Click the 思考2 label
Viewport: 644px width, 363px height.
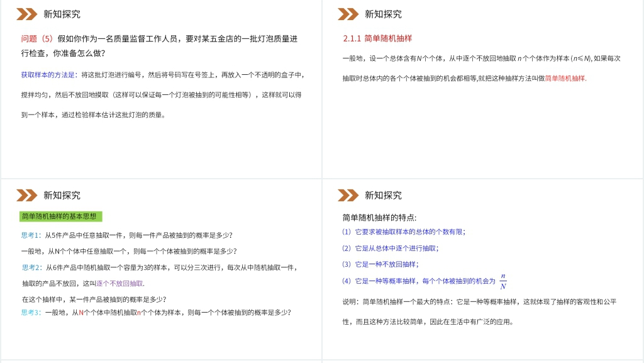[x=32, y=268]
